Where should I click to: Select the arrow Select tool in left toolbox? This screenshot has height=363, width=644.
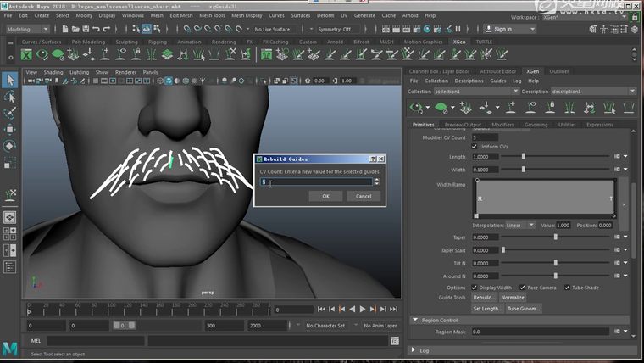click(9, 80)
